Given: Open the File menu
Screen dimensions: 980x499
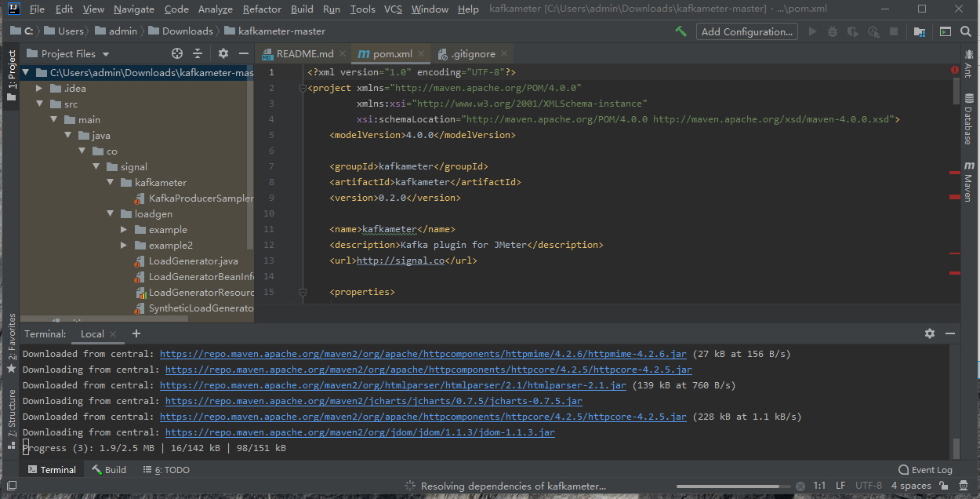Looking at the screenshot, I should tap(37, 9).
